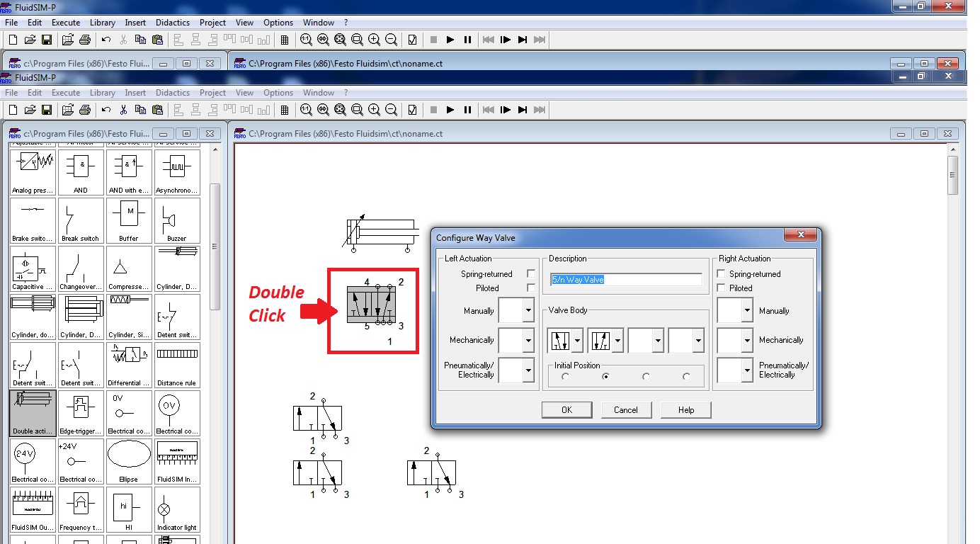Select the circled 0V electrical connection component
Viewport: 980px width, 544px height.
point(177,412)
